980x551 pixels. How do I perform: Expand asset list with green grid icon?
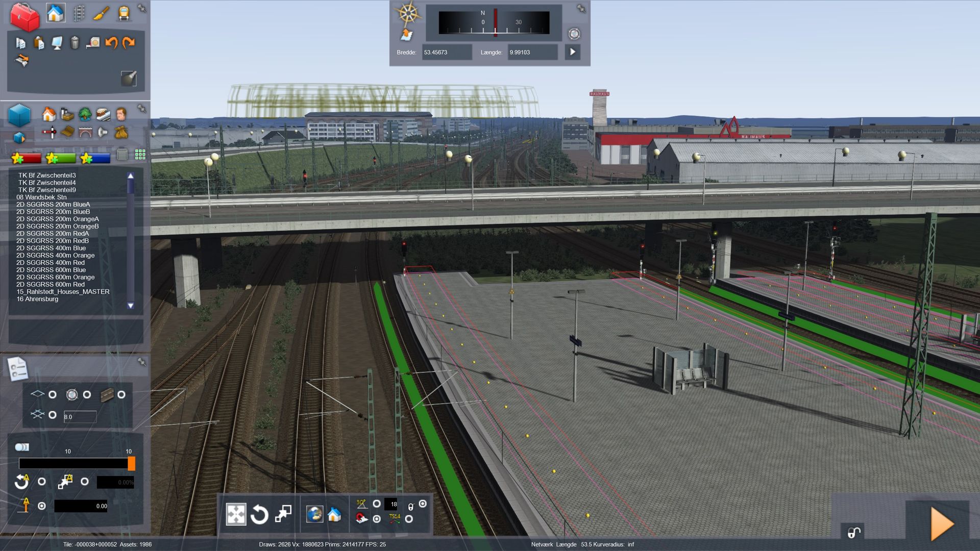(x=140, y=155)
